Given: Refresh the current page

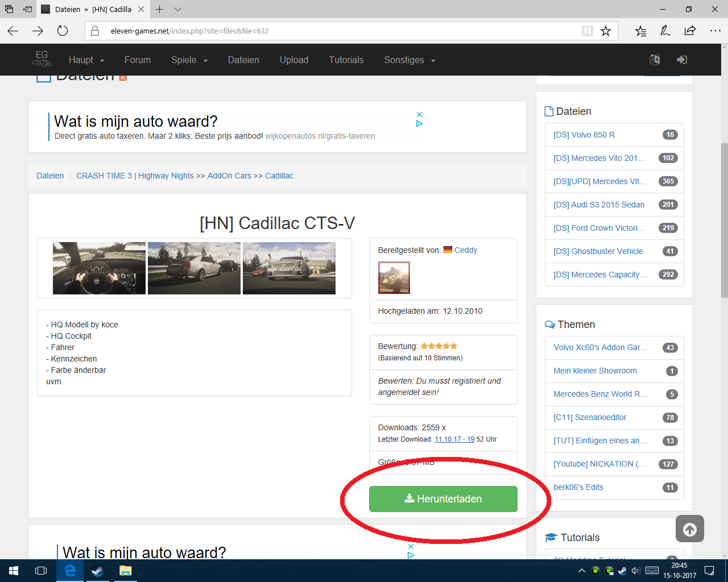Looking at the screenshot, I should tap(63, 31).
